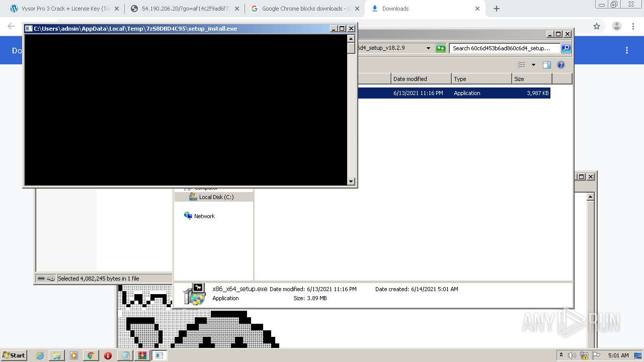Select Network in navigation pane

click(x=199, y=216)
